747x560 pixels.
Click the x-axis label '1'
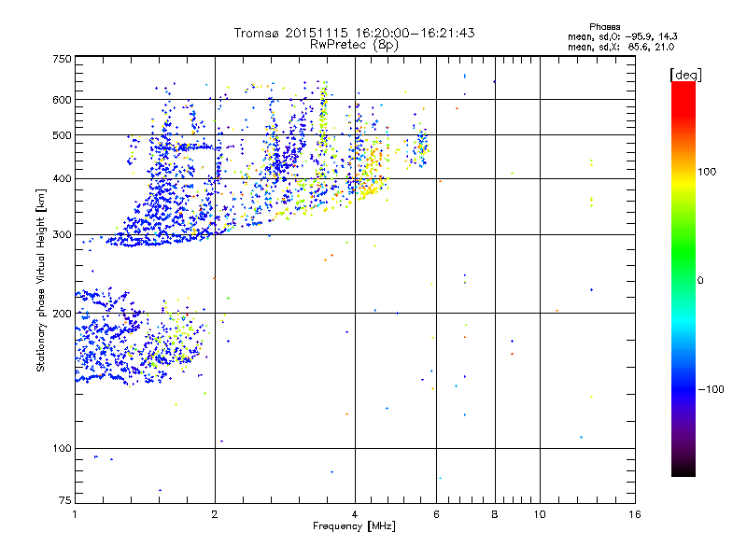(75, 514)
